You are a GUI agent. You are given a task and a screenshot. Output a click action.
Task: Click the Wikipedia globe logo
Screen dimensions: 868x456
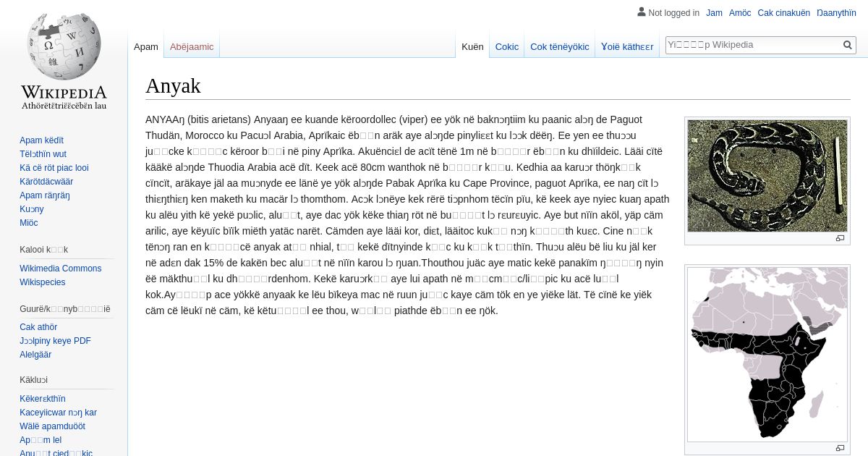tap(64, 46)
